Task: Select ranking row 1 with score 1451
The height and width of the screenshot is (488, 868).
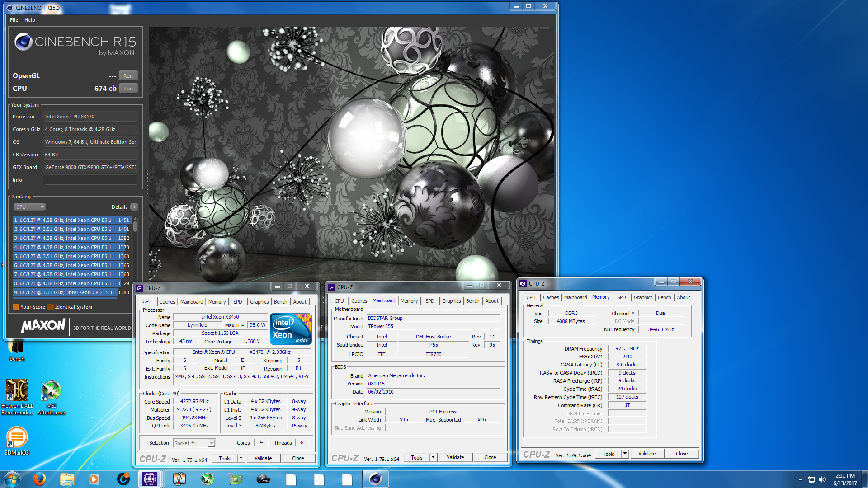Action: coord(72,220)
